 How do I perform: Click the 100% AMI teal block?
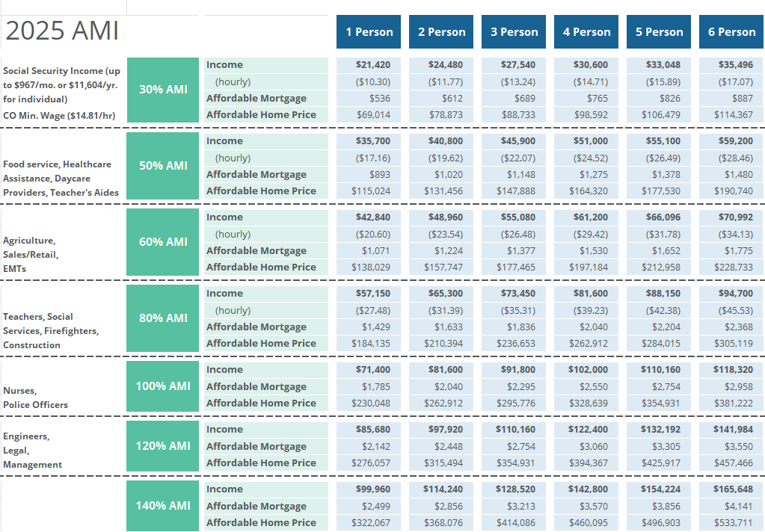(162, 386)
